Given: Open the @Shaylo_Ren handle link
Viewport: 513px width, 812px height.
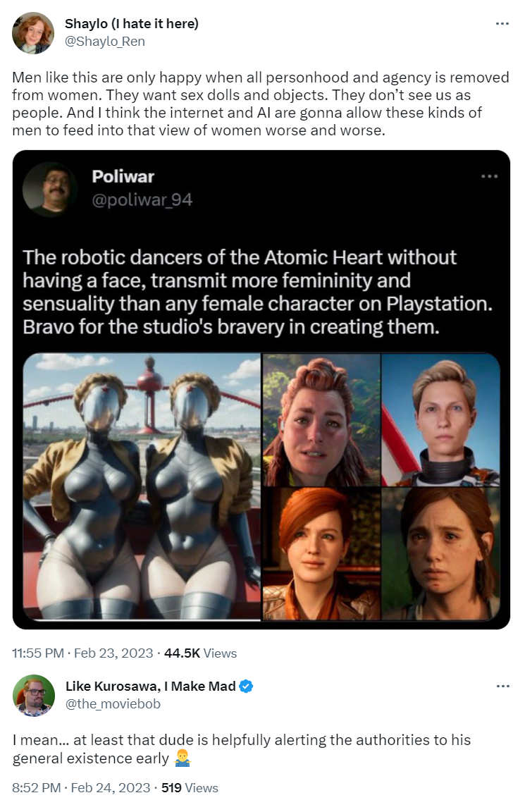Looking at the screenshot, I should tap(104, 42).
